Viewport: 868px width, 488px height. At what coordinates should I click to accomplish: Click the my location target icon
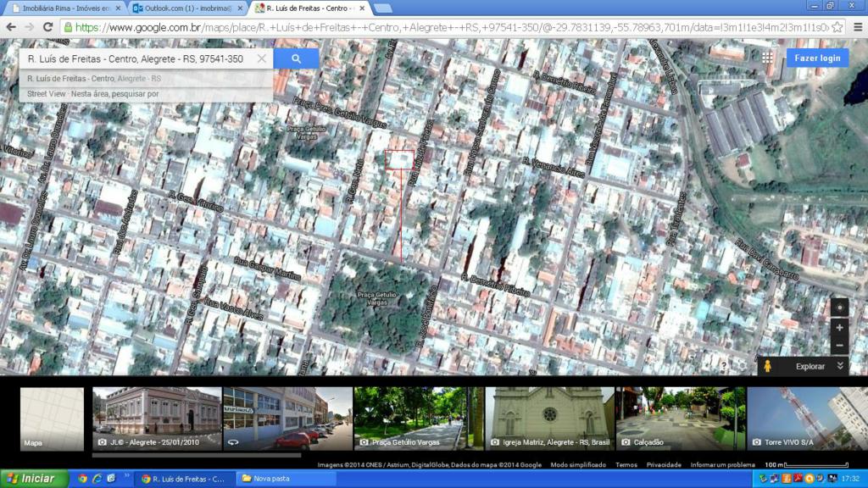pos(839,308)
